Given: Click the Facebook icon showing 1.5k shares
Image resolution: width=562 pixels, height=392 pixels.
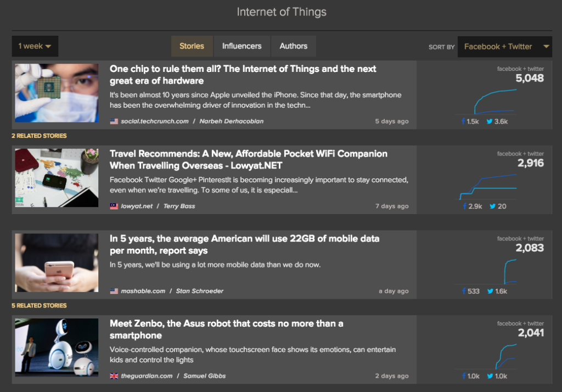Looking at the screenshot, I should pos(464,121).
